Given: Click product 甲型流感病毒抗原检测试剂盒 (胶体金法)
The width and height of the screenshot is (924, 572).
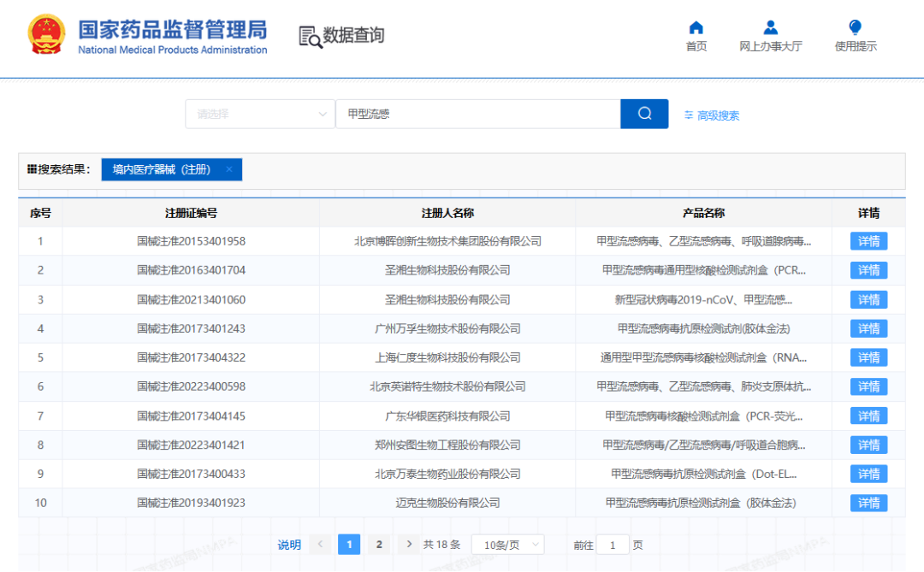Looking at the screenshot, I should pos(702,503).
